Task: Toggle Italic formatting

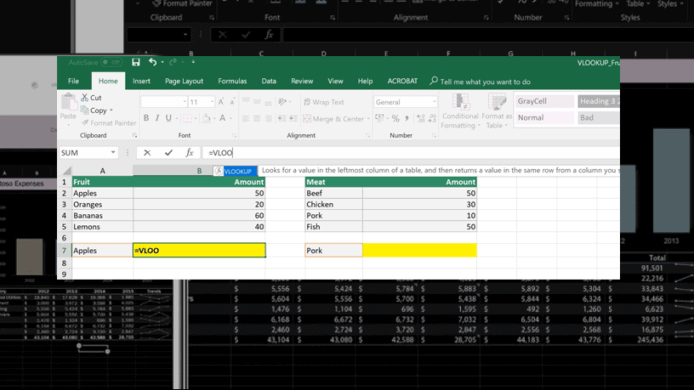Action: 157,118
